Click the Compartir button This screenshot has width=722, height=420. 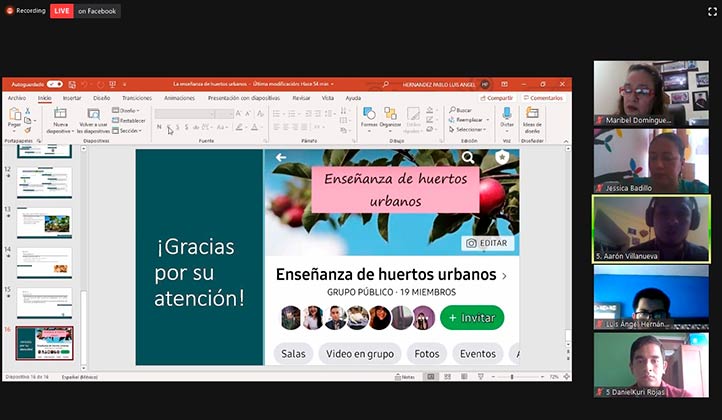[x=497, y=98]
